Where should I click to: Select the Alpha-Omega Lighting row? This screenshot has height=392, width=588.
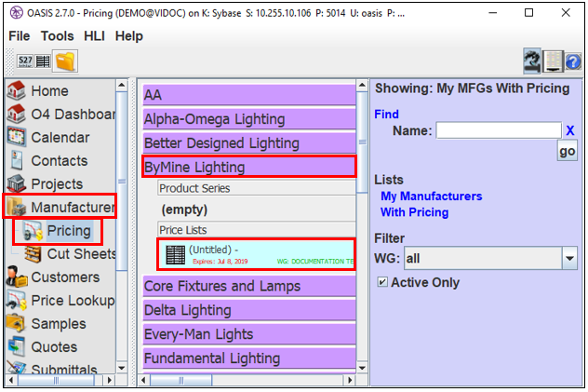click(x=249, y=119)
